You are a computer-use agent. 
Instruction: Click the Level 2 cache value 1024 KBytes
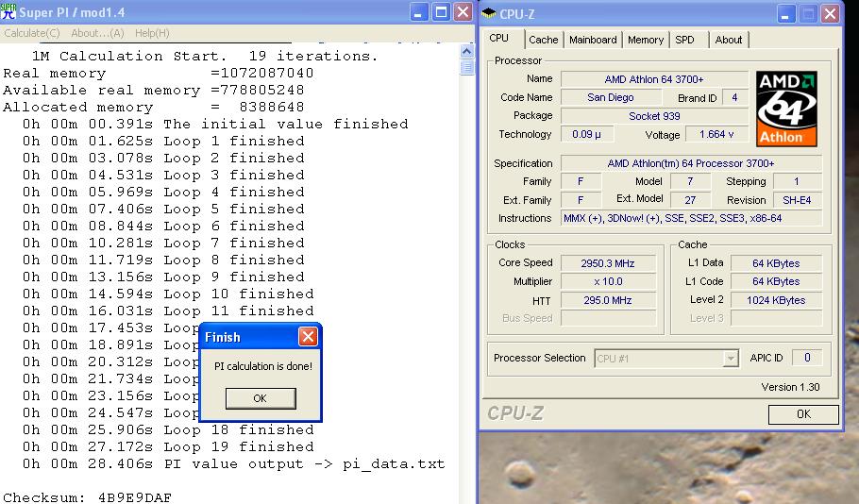(x=776, y=300)
